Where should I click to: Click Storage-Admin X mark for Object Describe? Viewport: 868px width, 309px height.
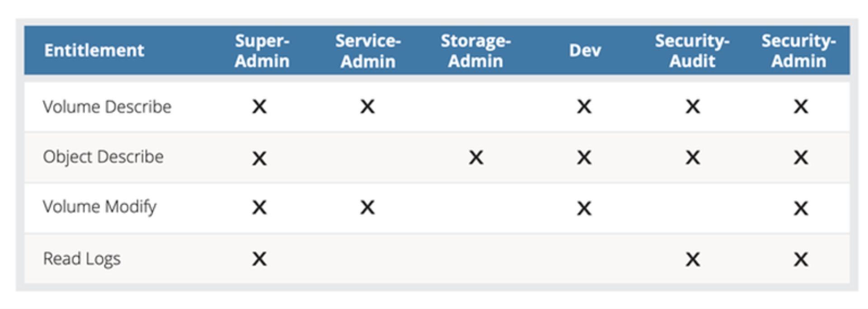point(476,158)
